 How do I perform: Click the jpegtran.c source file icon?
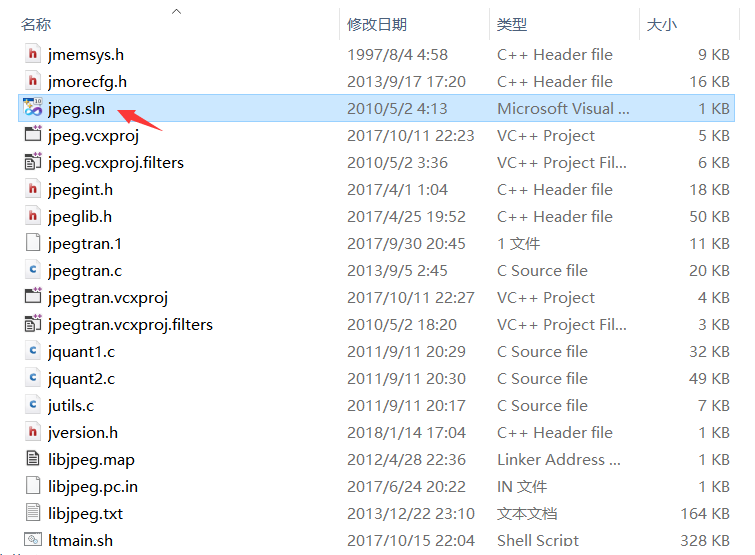32,271
